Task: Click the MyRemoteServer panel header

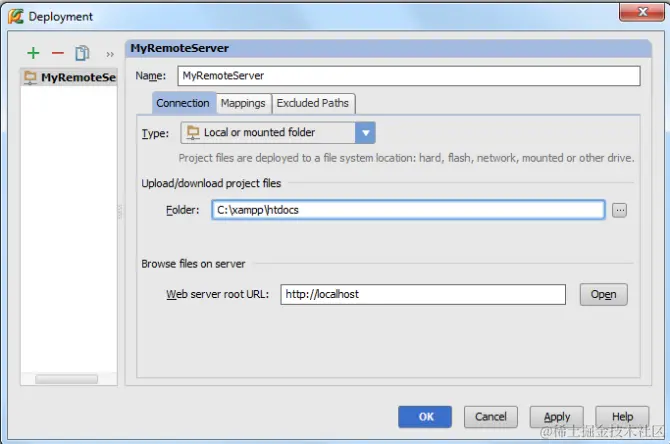Action: (x=388, y=48)
